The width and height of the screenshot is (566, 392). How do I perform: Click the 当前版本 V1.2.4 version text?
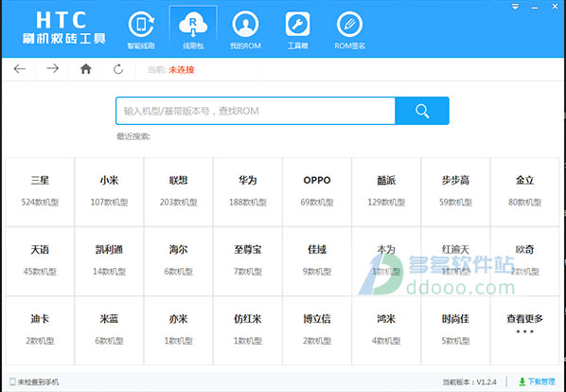(x=469, y=382)
